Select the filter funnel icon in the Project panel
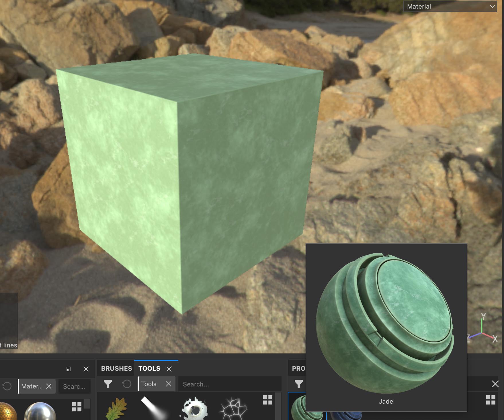The image size is (504, 420). click(x=298, y=383)
